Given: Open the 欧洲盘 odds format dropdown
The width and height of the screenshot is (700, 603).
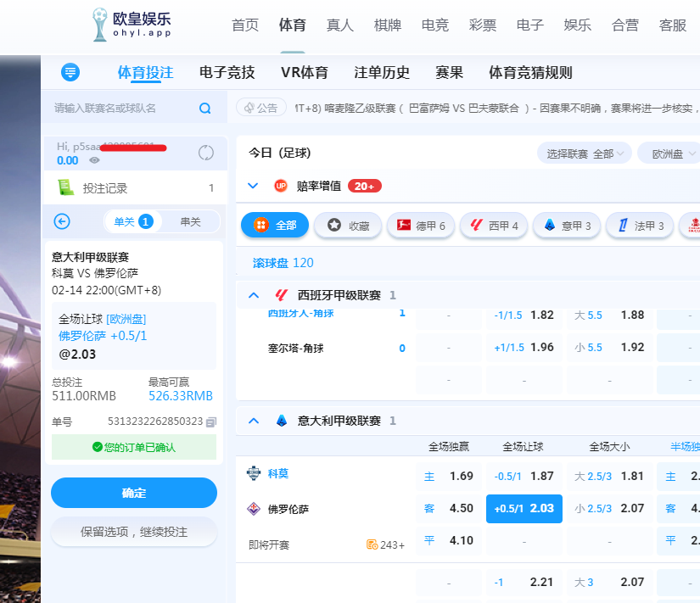Looking at the screenshot, I should click(x=669, y=154).
